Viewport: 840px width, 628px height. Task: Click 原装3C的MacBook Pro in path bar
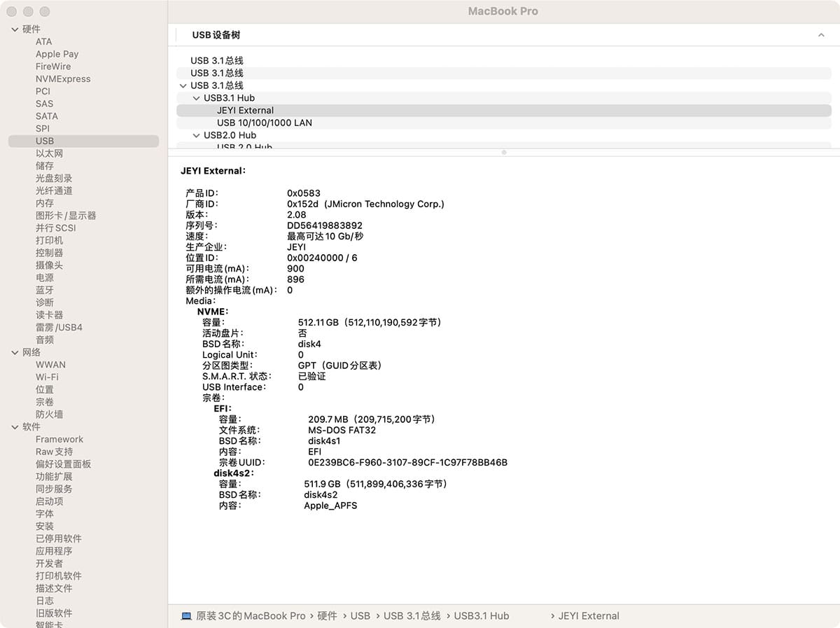click(x=251, y=616)
